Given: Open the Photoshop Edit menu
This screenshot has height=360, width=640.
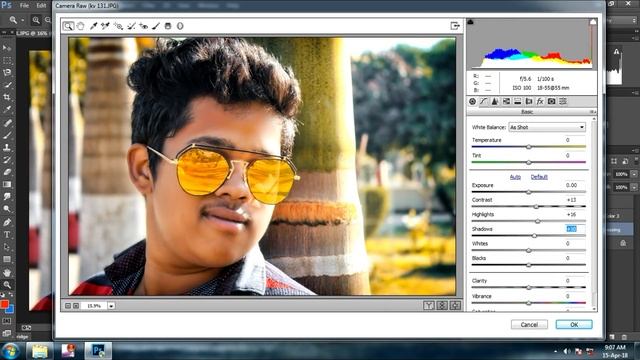Looking at the screenshot, I should [x=41, y=6].
